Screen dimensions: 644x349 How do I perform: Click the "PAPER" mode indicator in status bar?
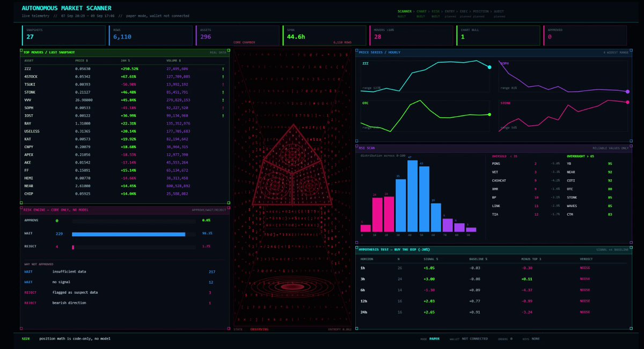(435, 339)
